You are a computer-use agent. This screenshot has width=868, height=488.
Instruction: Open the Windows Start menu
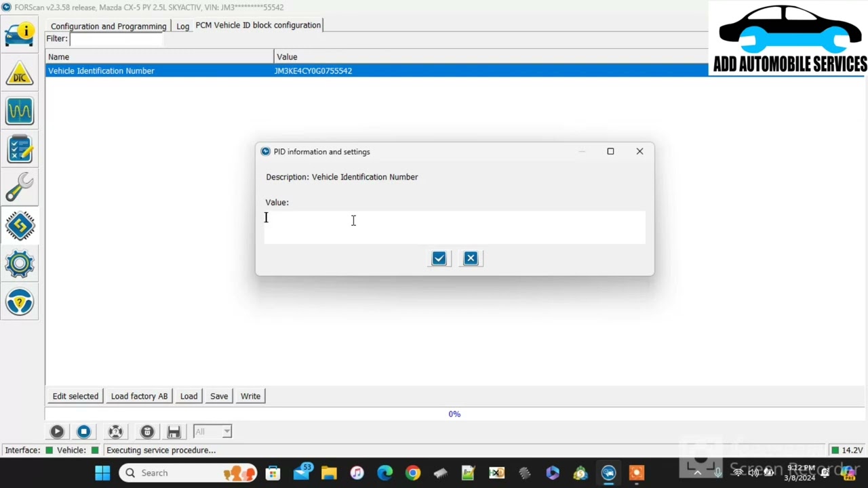(x=102, y=472)
